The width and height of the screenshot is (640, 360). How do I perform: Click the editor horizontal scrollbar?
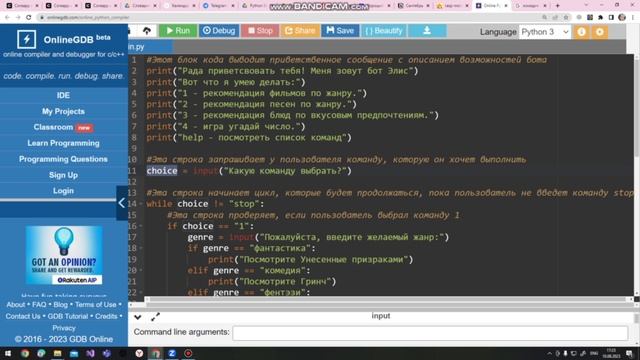388,299
